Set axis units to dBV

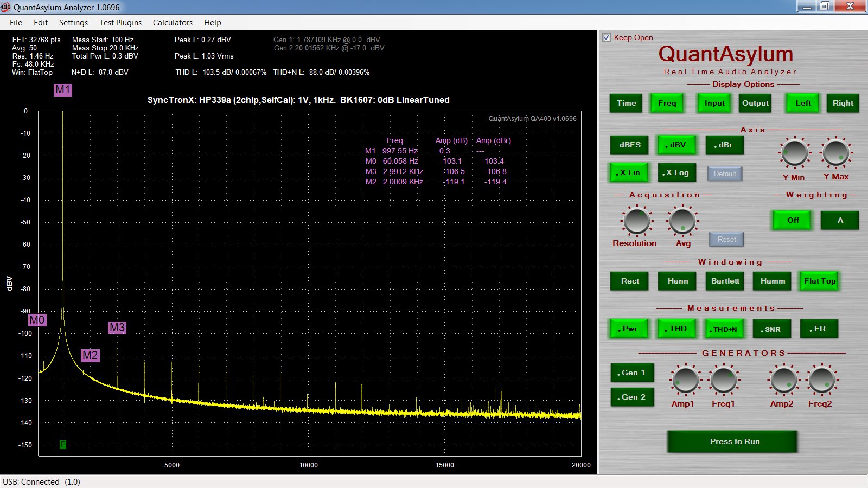click(676, 145)
